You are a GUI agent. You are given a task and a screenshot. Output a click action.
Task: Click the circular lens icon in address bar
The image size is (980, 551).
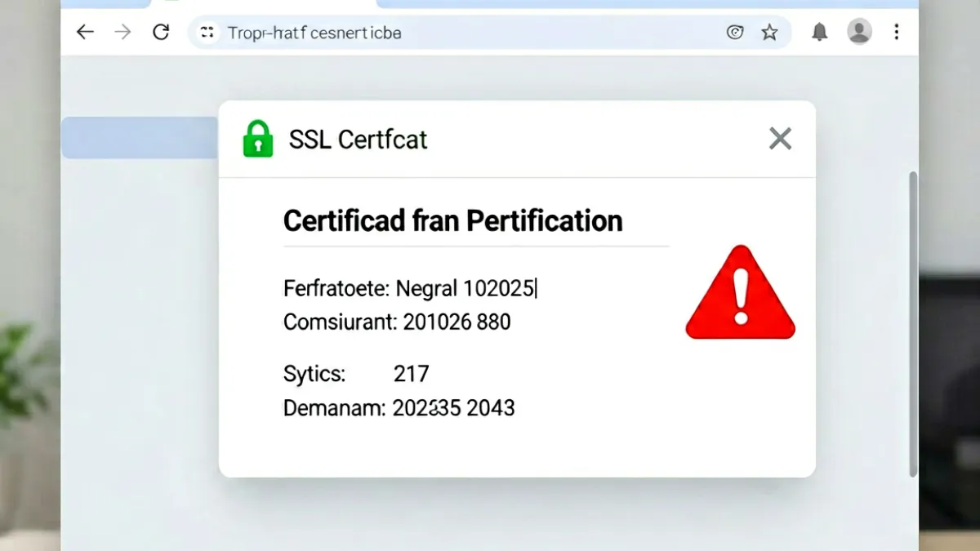point(735,33)
